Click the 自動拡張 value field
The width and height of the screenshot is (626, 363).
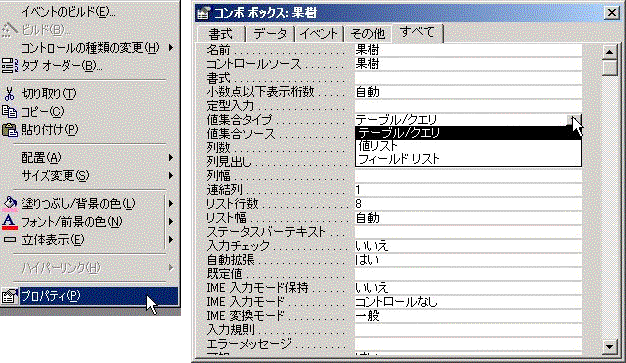click(468, 260)
